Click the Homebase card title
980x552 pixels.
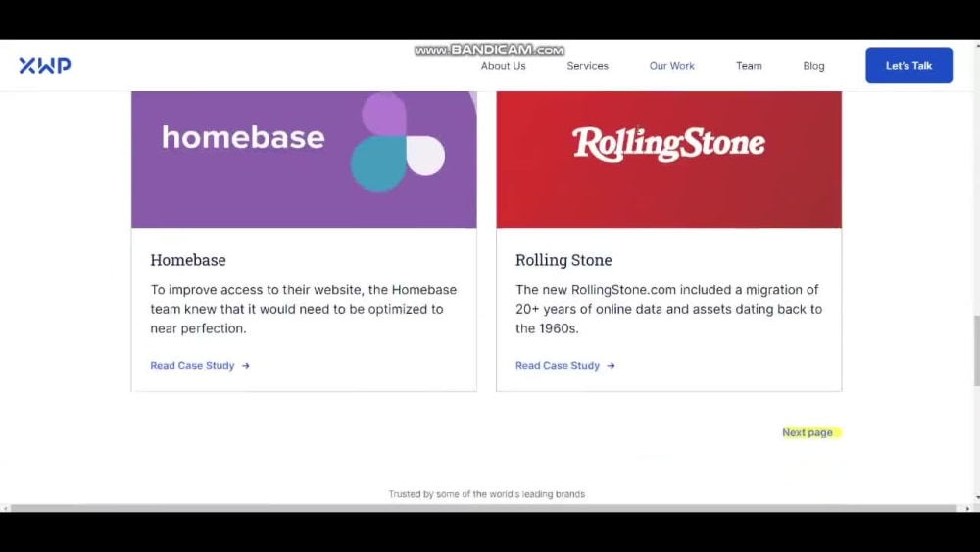point(188,260)
